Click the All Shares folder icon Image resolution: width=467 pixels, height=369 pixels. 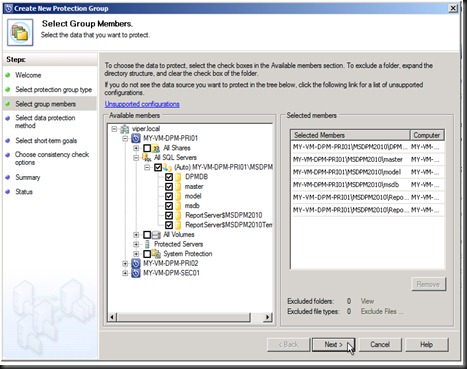156,148
